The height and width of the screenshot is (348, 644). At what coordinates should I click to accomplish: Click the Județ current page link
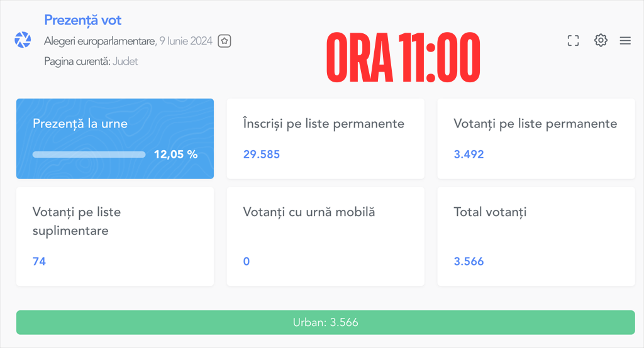tap(125, 62)
